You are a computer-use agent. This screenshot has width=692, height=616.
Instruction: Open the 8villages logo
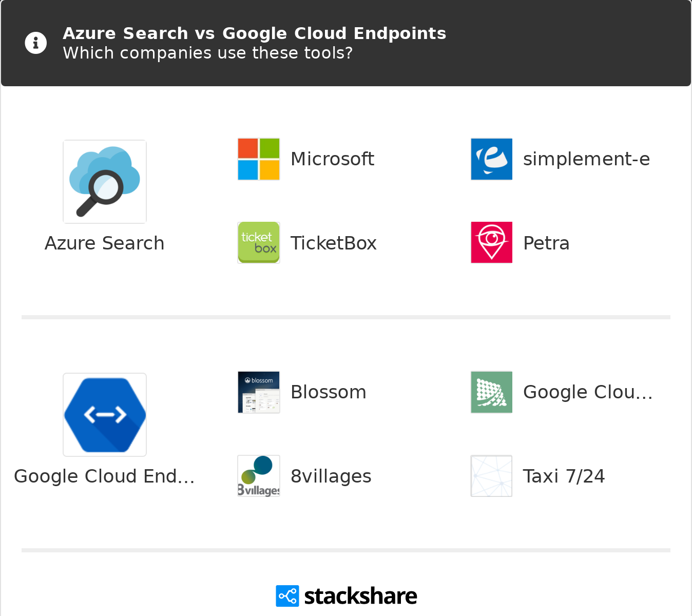[x=259, y=476]
